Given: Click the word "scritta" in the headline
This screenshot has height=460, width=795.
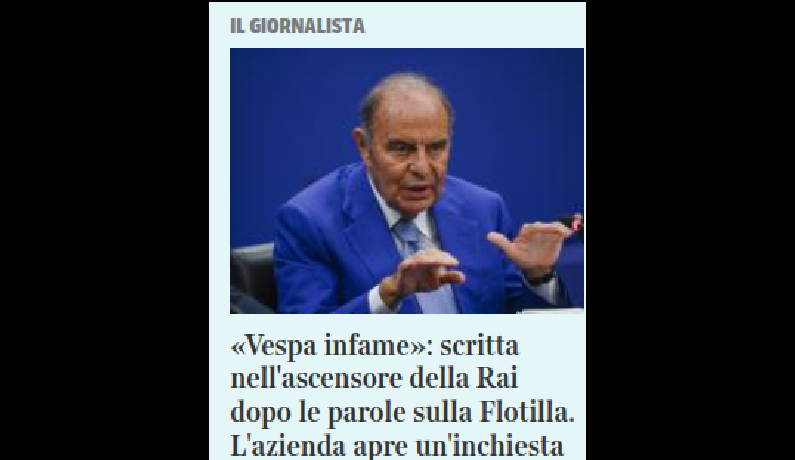Looking at the screenshot, I should [479, 346].
